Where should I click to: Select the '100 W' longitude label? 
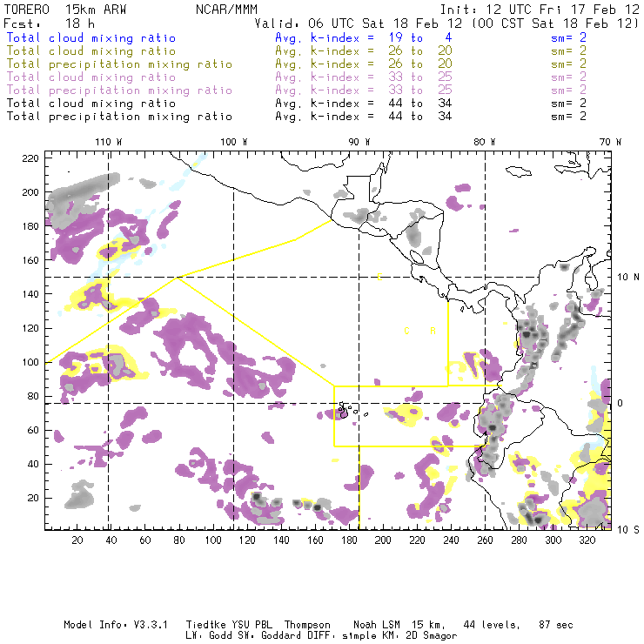tap(234, 142)
